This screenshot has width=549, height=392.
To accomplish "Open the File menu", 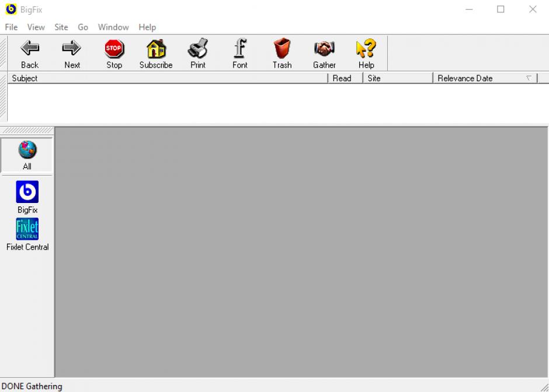I will click(x=11, y=27).
